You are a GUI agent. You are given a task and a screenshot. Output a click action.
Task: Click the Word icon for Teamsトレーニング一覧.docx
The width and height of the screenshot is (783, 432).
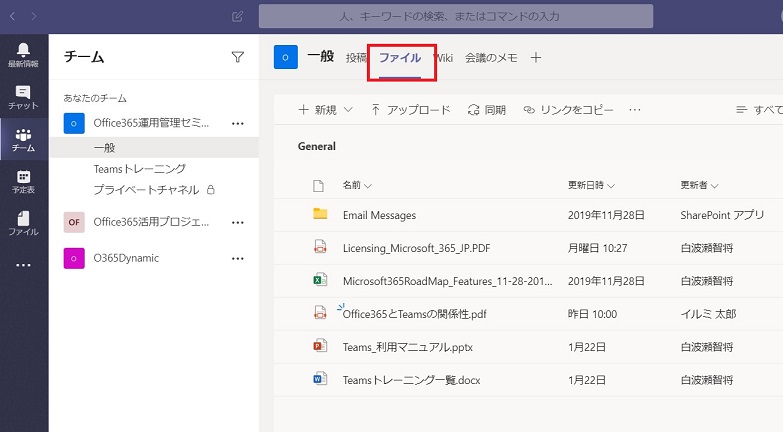[x=320, y=379]
